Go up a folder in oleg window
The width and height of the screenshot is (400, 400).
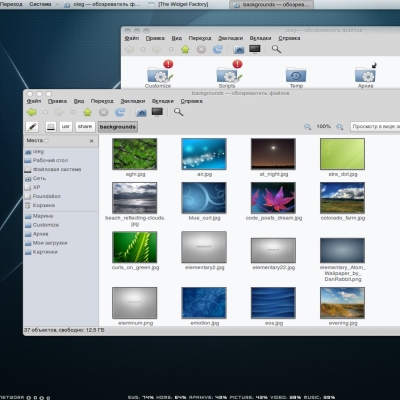point(185,49)
